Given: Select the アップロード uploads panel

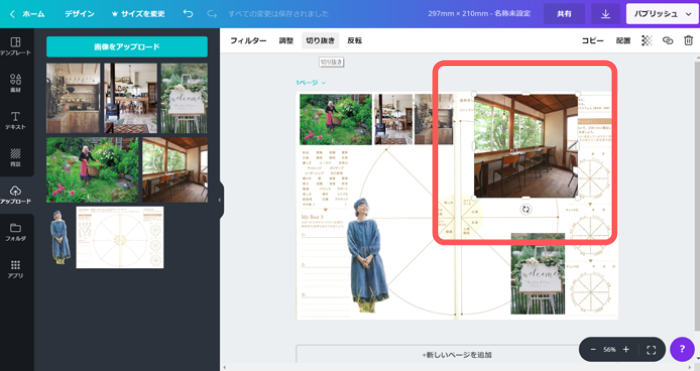Looking at the screenshot, I should tap(15, 195).
